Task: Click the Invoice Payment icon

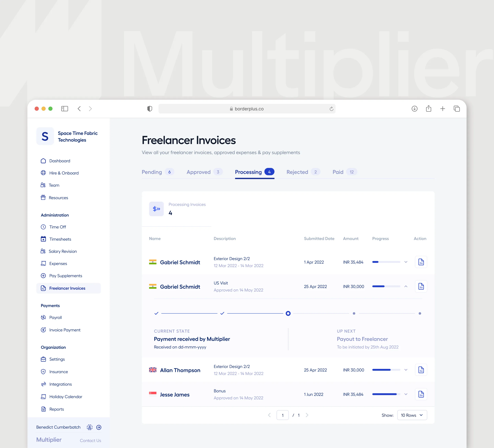Action: pyautogui.click(x=43, y=330)
